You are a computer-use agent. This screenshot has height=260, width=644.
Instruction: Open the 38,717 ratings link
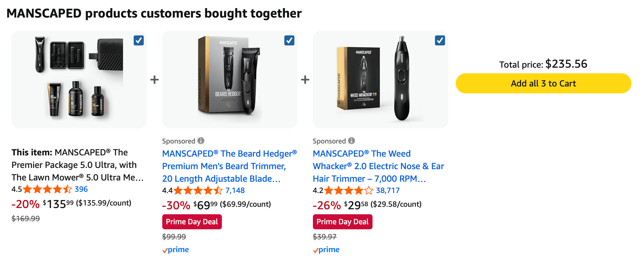(x=388, y=190)
